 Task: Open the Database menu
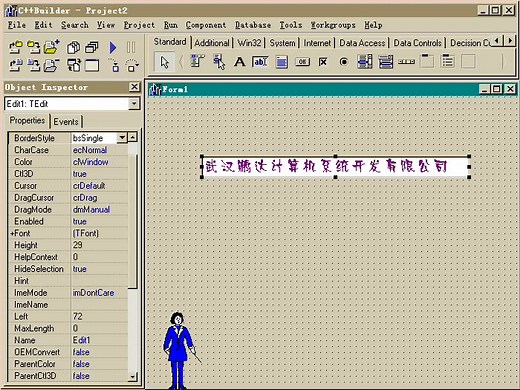click(x=253, y=25)
